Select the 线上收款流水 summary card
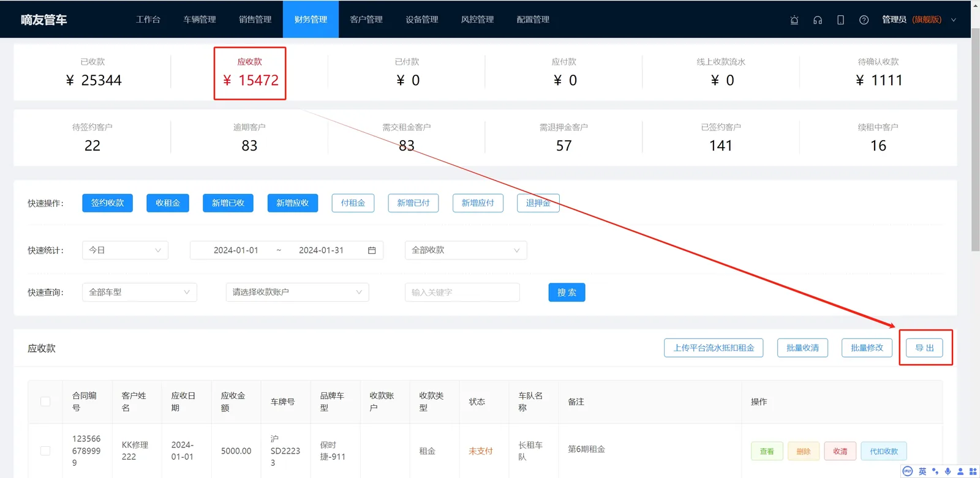Image resolution: width=980 pixels, height=478 pixels. [x=721, y=73]
